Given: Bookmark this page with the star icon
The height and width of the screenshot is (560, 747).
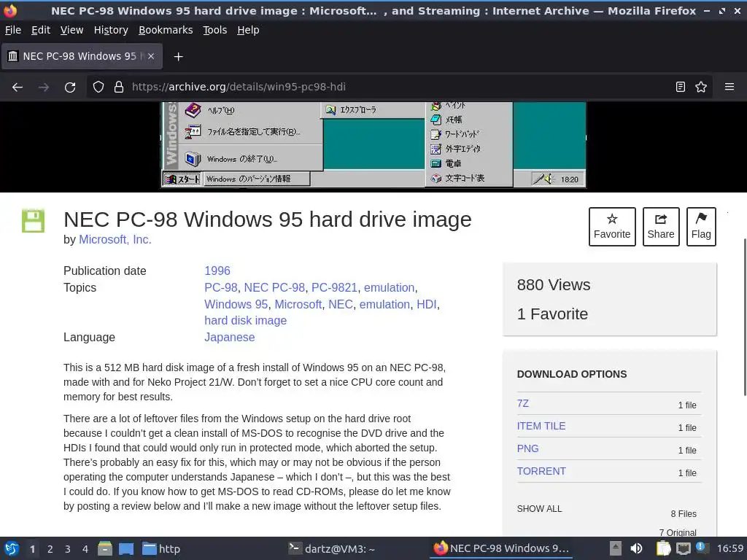Looking at the screenshot, I should coord(701,87).
